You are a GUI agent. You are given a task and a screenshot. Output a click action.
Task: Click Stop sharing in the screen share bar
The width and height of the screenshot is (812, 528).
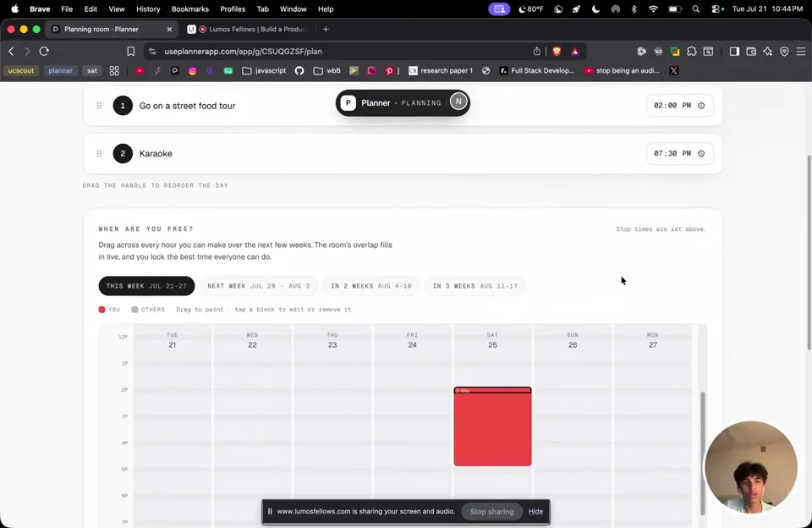coord(491,511)
